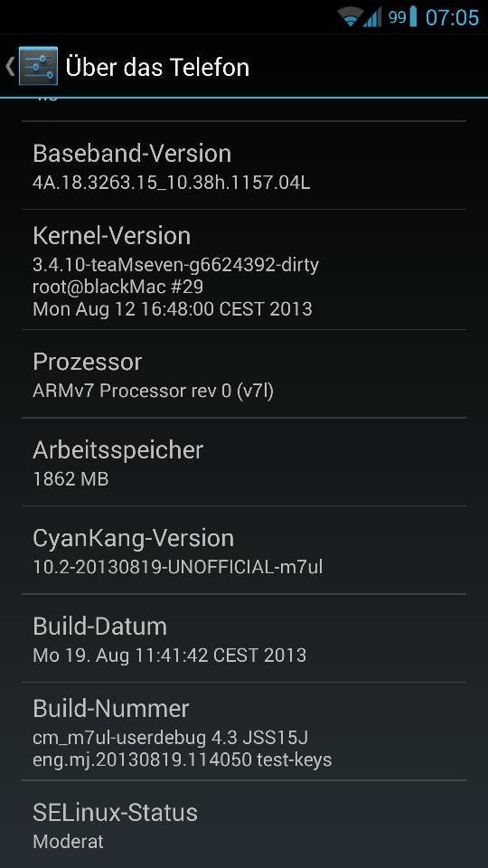Screen dimensions: 488x868
Task: Tap the 07:05 clock in status bar
Action: (x=452, y=18)
